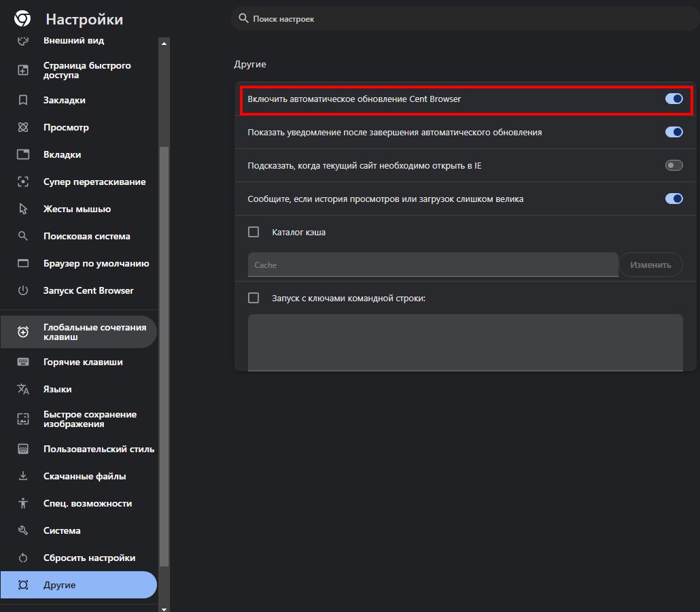Click the Cent Browser logo icon
Screen dimensions: 700x612
coord(22,19)
